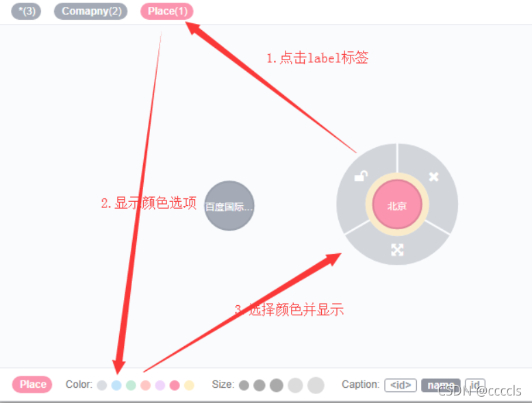532x403 pixels.
Task: Select the gray 百度国际 node
Action: [x=229, y=206]
